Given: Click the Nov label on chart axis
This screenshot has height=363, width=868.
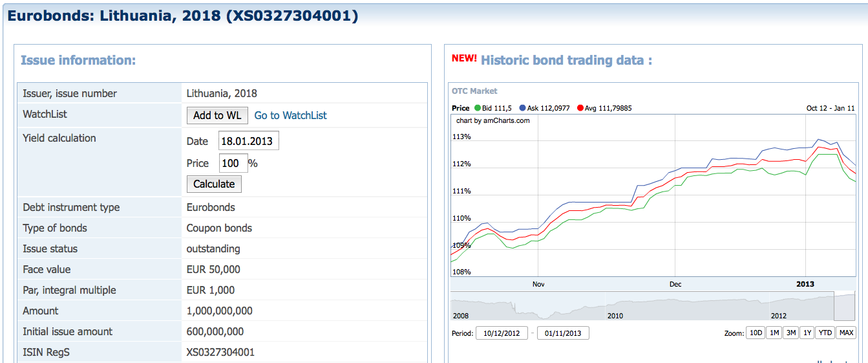Looking at the screenshot, I should [538, 284].
